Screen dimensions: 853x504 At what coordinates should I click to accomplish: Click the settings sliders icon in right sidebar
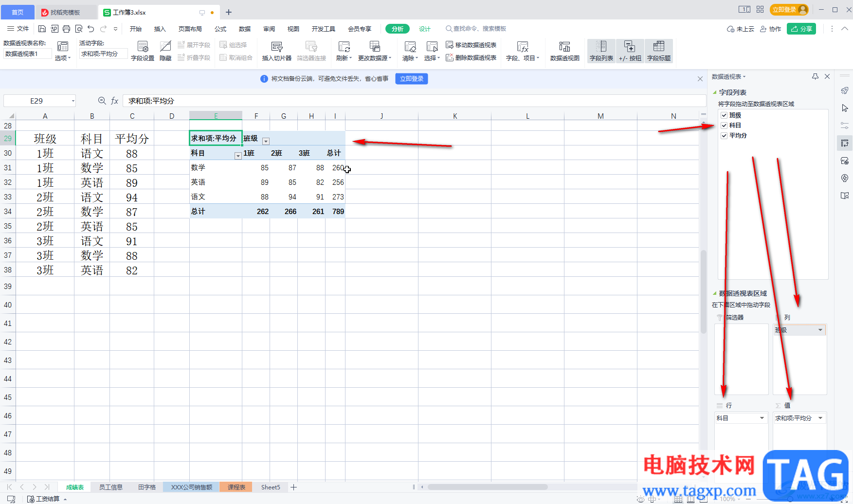(845, 126)
